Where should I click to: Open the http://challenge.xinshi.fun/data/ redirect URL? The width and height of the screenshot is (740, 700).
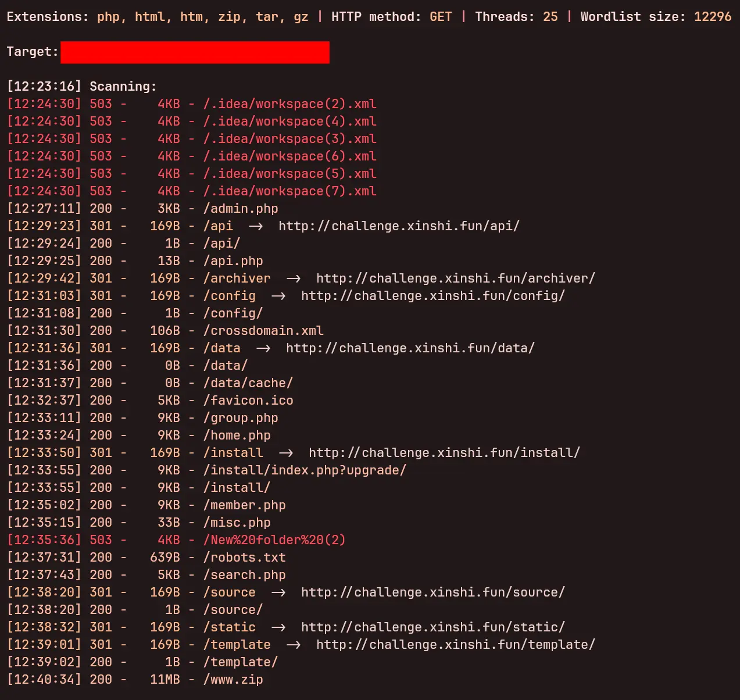point(410,348)
